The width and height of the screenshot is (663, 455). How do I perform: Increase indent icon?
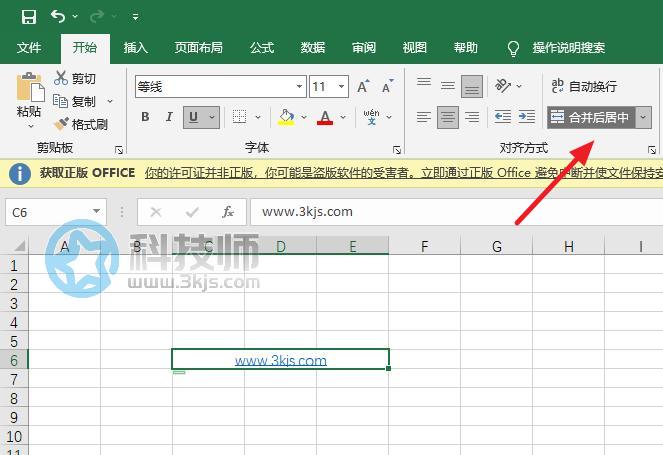click(x=527, y=117)
